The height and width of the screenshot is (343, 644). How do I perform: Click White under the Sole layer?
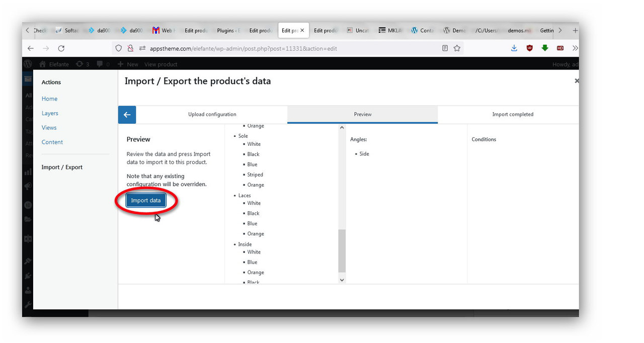pos(254,144)
